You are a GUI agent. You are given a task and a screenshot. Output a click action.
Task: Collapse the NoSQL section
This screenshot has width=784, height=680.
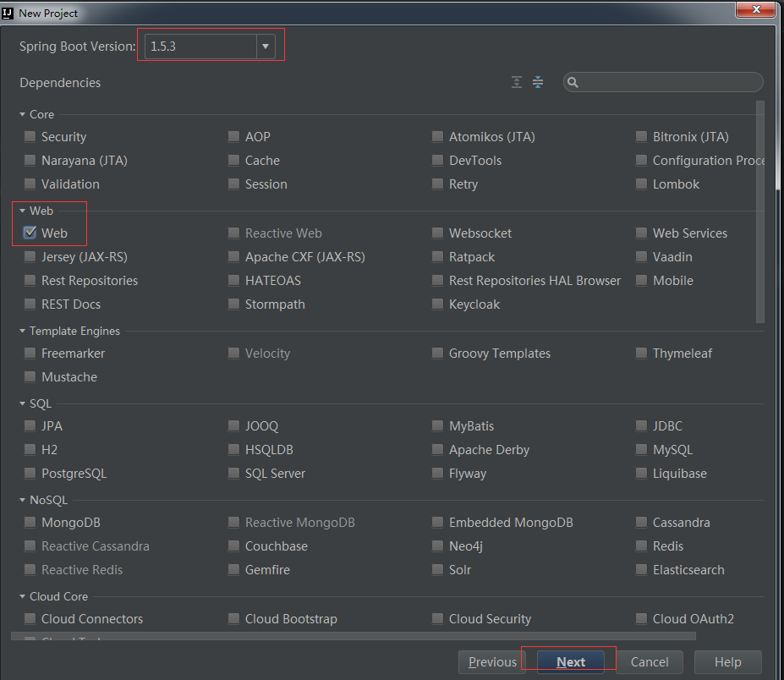click(x=23, y=500)
